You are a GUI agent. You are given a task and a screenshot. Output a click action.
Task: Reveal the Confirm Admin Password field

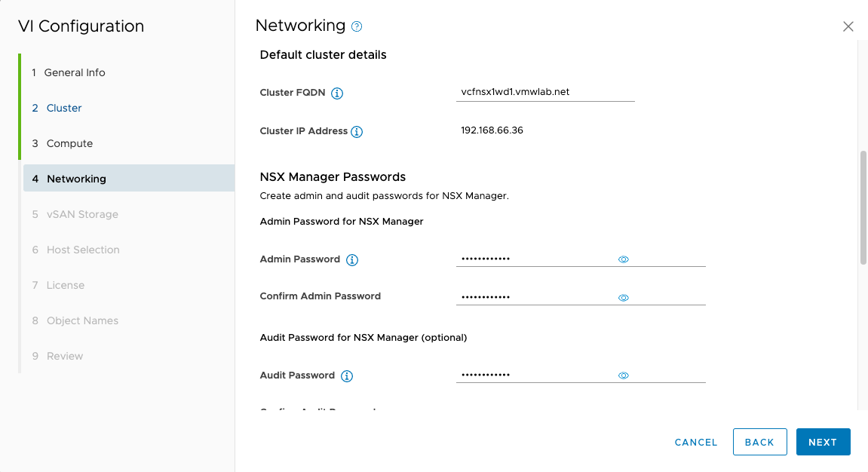coord(624,298)
